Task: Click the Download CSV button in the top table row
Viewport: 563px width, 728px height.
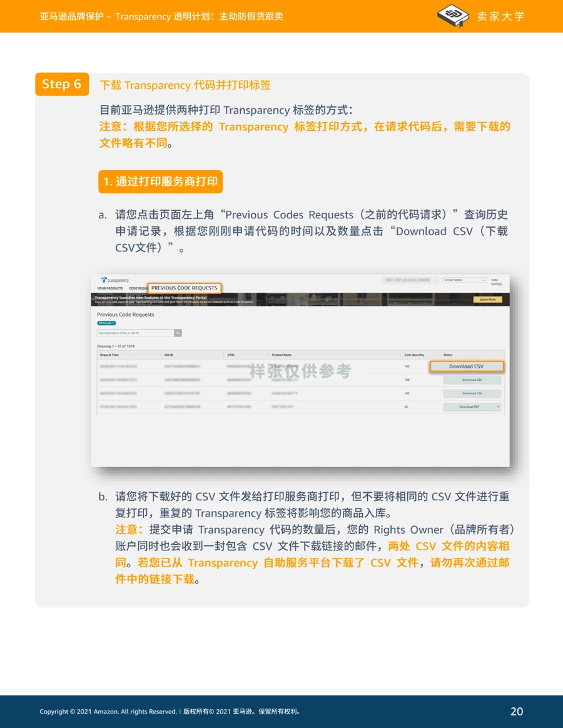Action: click(x=467, y=367)
